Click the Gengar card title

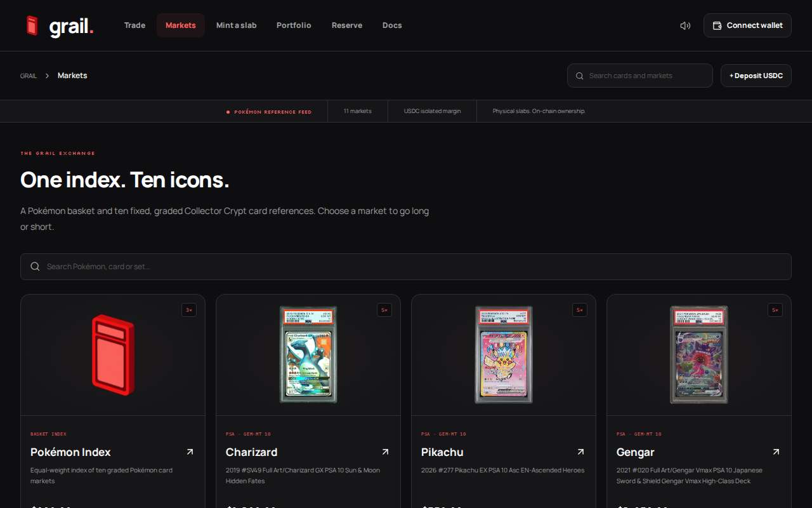(636, 452)
